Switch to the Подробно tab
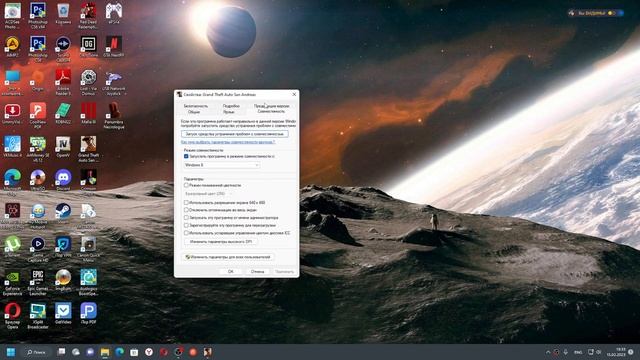Image resolution: width=640 pixels, height=360 pixels. click(231, 106)
